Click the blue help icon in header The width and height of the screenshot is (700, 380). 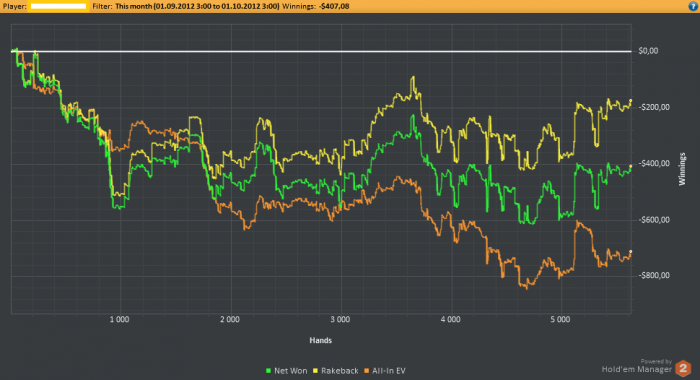click(693, 6)
